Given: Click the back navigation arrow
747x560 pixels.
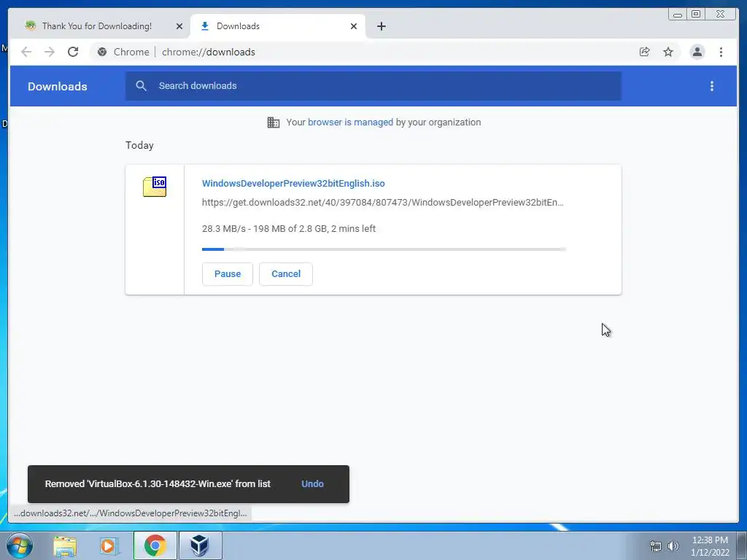Looking at the screenshot, I should 26,52.
